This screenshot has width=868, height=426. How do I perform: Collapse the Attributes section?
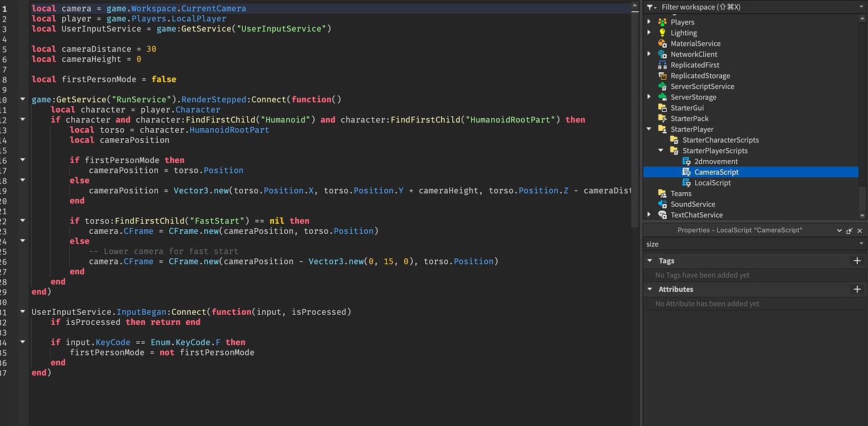[x=650, y=290]
